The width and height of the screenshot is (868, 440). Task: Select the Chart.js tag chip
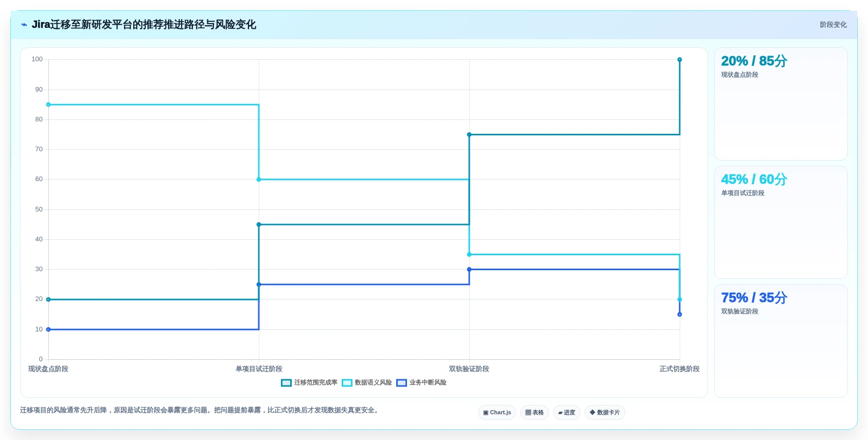[x=497, y=412]
